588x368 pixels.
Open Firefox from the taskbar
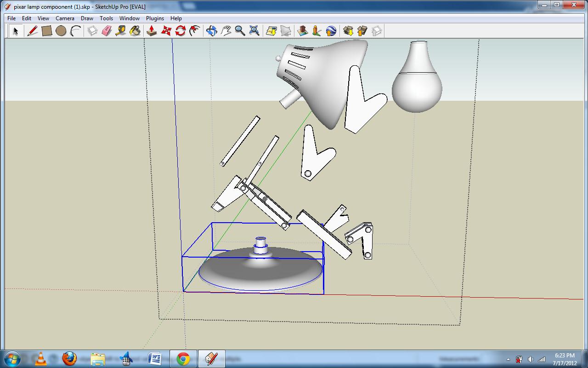click(69, 359)
